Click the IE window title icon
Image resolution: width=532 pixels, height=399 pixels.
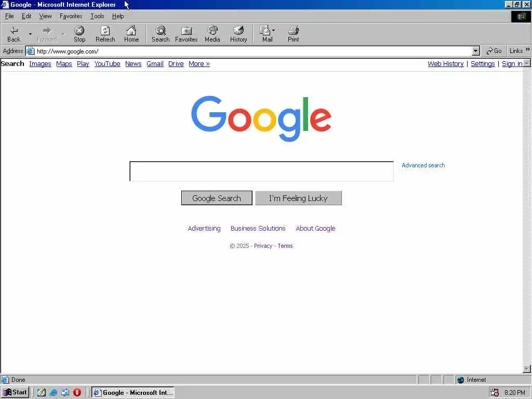click(5, 4)
